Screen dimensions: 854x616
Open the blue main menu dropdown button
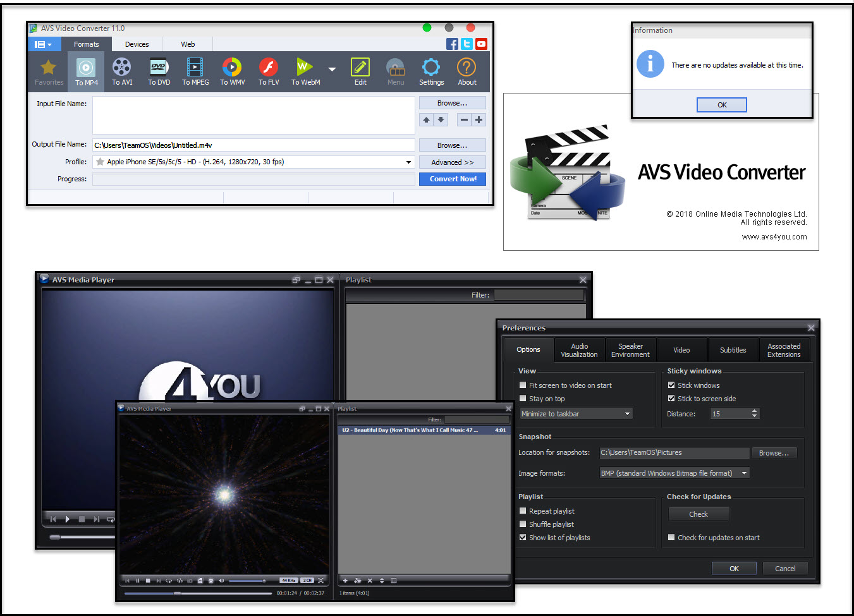pyautogui.click(x=44, y=44)
